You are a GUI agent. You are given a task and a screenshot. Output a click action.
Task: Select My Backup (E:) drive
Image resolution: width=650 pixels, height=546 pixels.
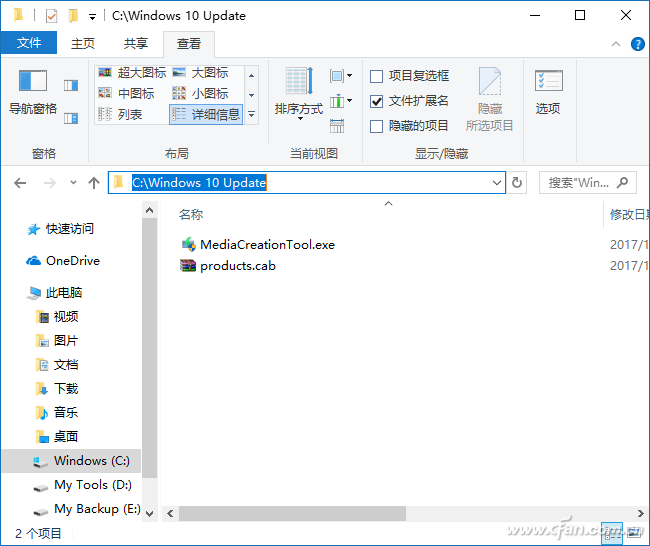tap(87, 509)
